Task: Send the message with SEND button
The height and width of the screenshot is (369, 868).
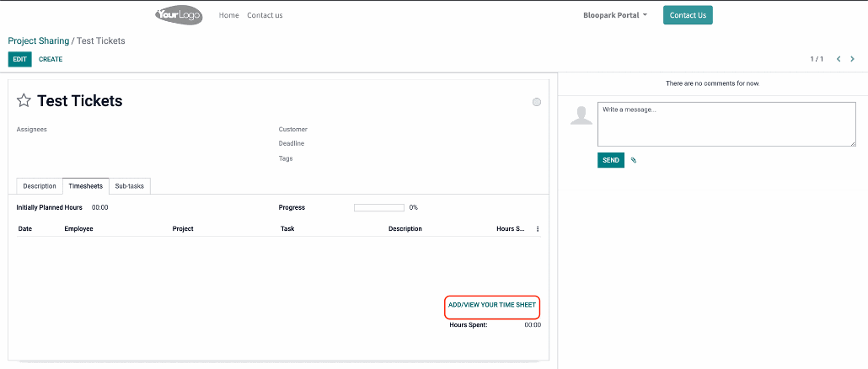Action: coord(611,160)
